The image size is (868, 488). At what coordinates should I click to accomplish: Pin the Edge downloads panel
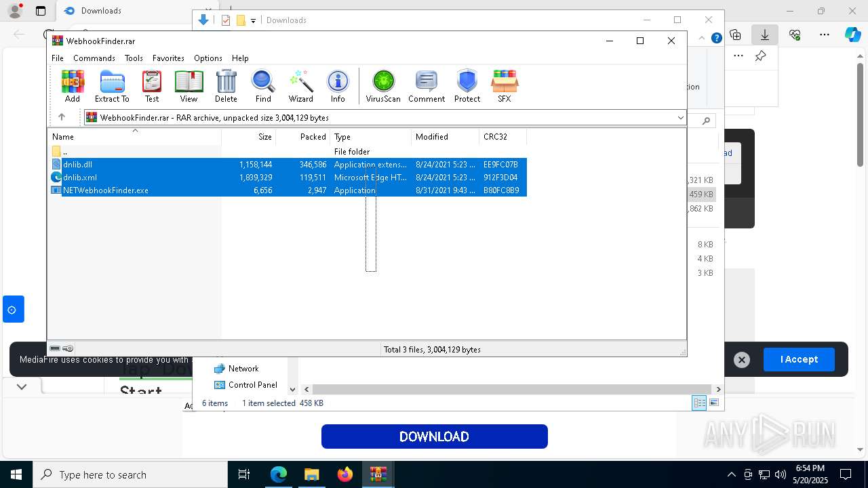click(x=761, y=56)
